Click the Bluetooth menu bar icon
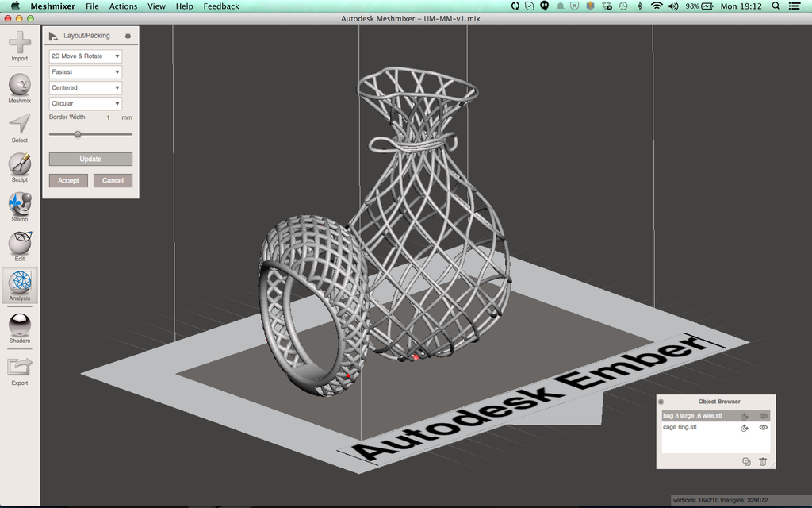 [640, 6]
